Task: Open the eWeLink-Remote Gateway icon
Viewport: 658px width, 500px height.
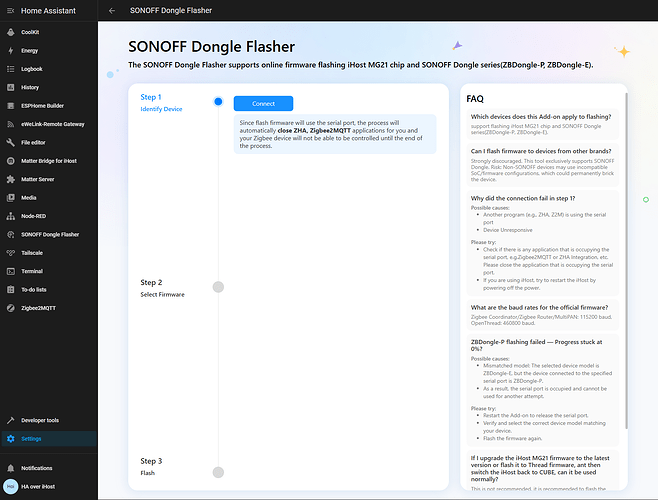Action: coord(10,124)
